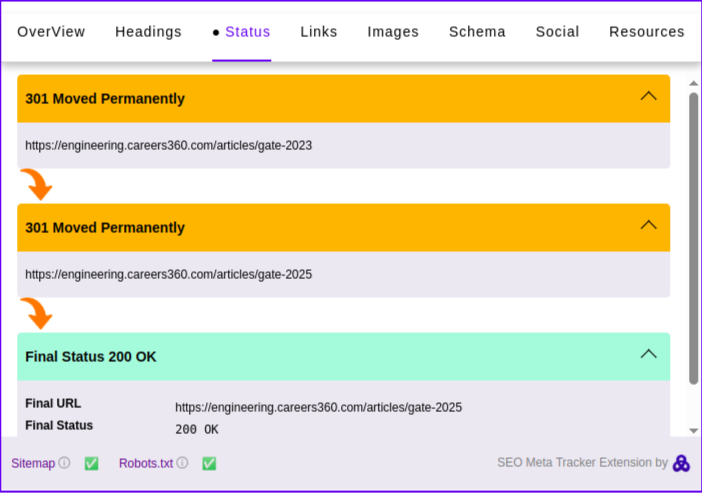Click the Final URL value gate-2025
The width and height of the screenshot is (702, 493).
pos(318,407)
